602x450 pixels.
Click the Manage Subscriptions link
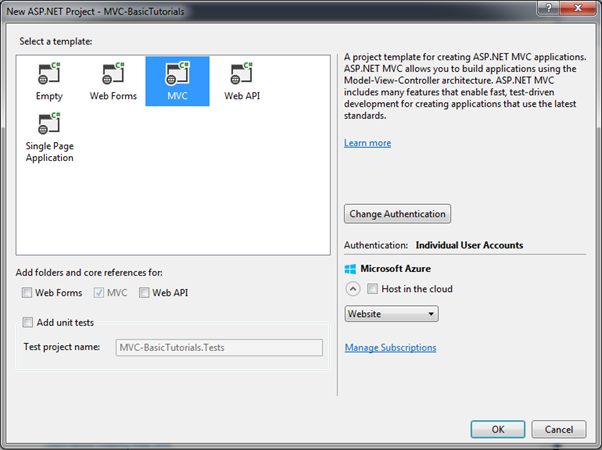tap(390, 348)
